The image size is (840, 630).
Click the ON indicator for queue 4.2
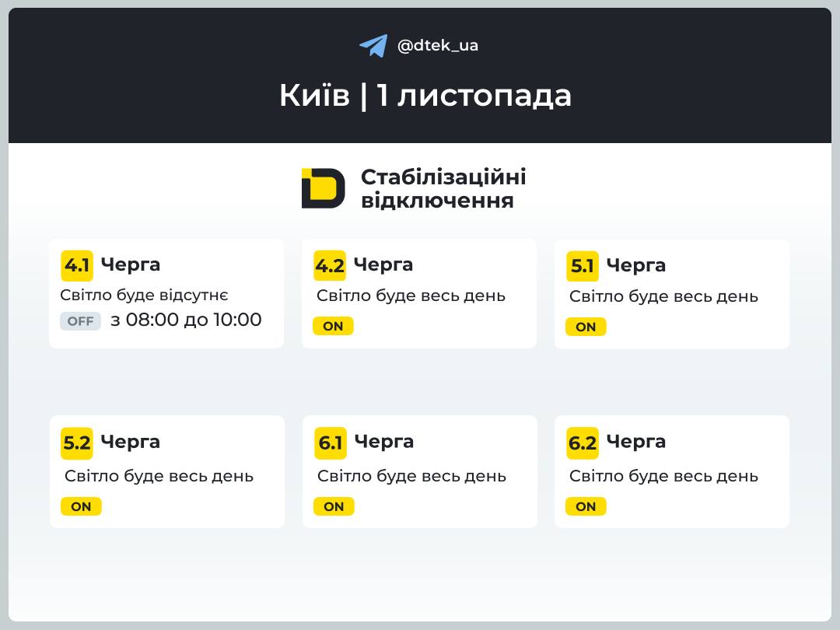pos(333,326)
